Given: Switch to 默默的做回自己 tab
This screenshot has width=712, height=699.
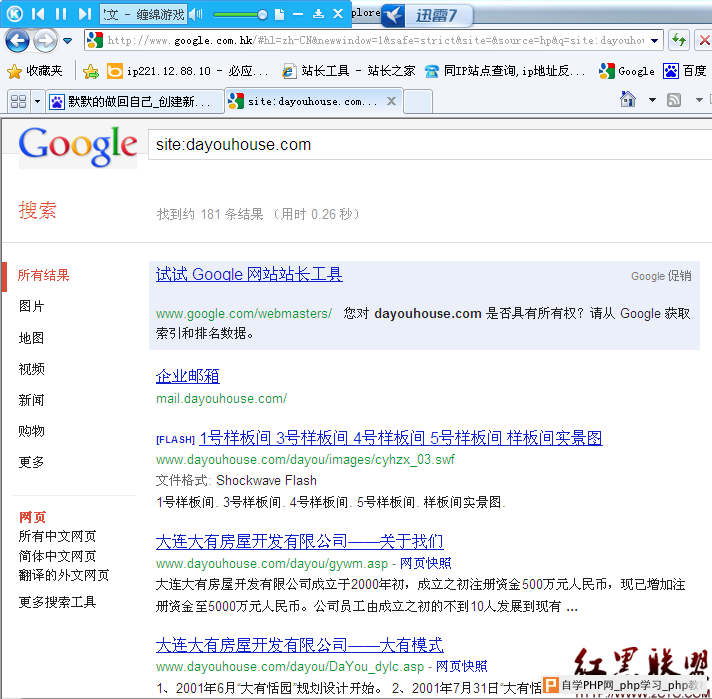Looking at the screenshot, I should pyautogui.click(x=134, y=101).
